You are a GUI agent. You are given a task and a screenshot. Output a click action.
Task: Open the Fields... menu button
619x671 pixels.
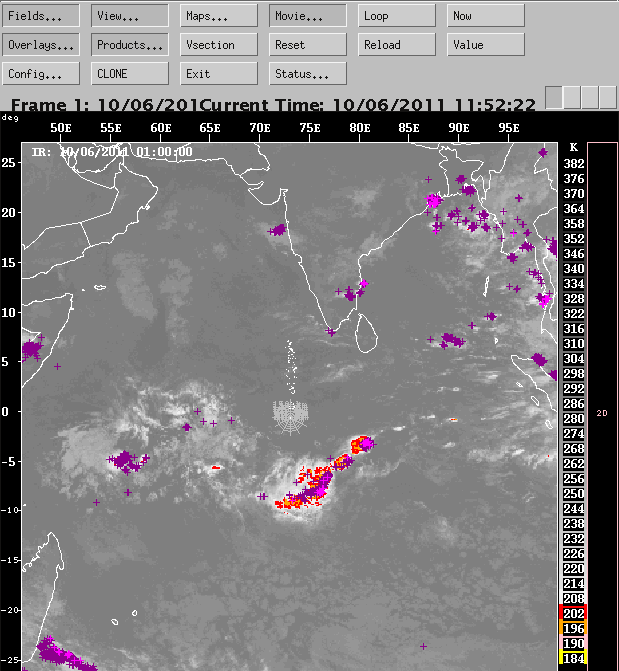41,16
